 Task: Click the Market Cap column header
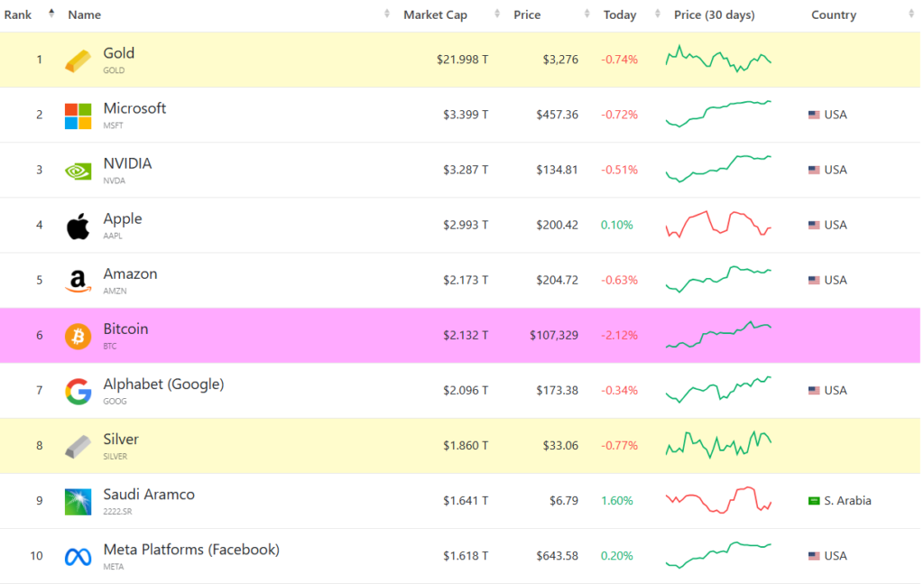(435, 14)
